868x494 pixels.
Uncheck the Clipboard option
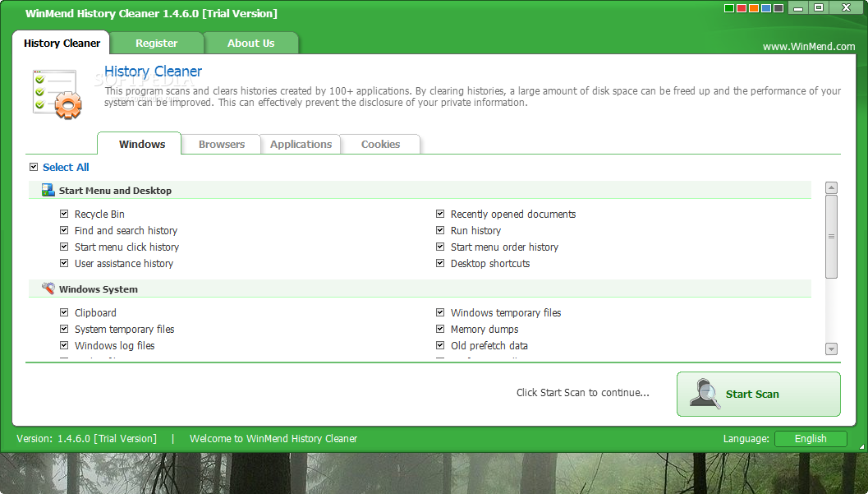click(64, 312)
